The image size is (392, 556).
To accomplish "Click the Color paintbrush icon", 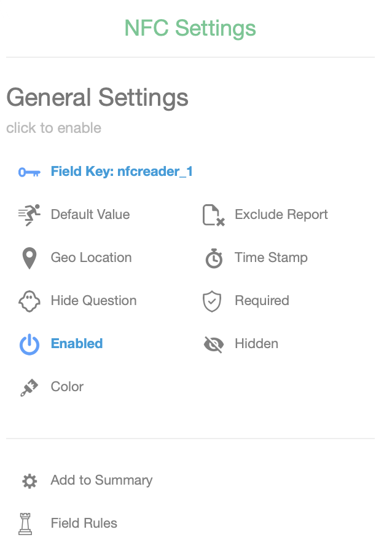I will coord(29,387).
